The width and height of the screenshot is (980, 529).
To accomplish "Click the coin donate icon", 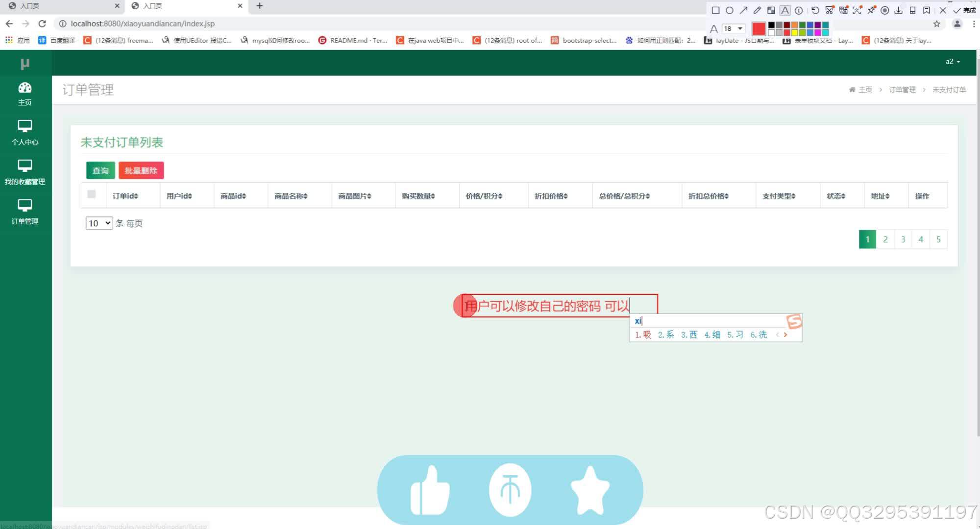I will pos(510,490).
